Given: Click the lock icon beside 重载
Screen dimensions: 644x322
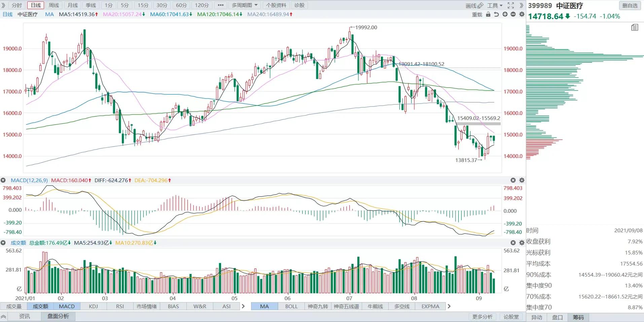Looking at the screenshot, I should 488,14.
